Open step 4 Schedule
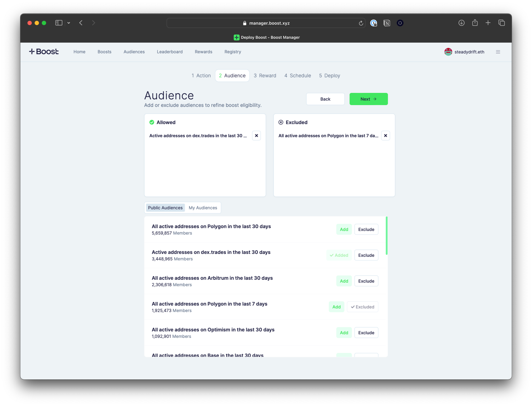The width and height of the screenshot is (532, 406). (298, 75)
